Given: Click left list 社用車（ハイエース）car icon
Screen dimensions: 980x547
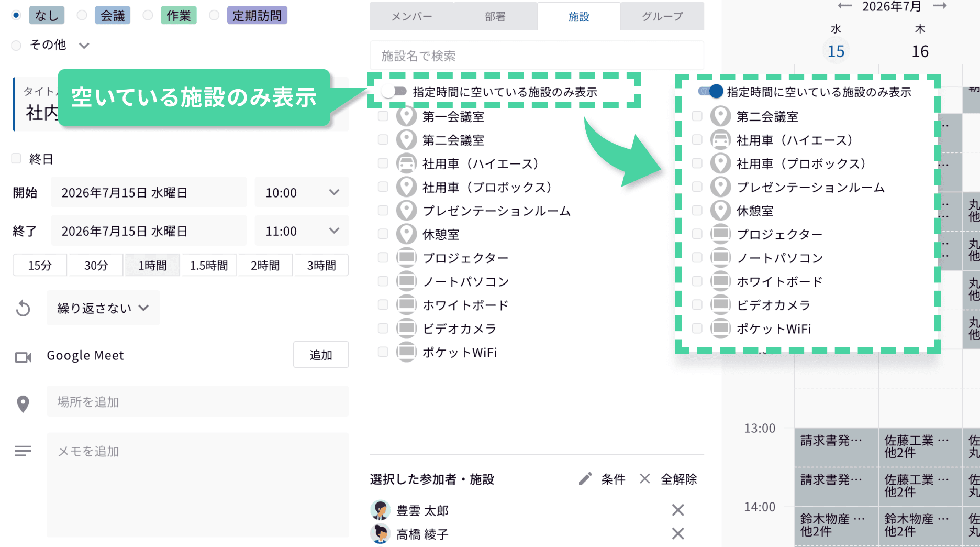Looking at the screenshot, I should (406, 163).
